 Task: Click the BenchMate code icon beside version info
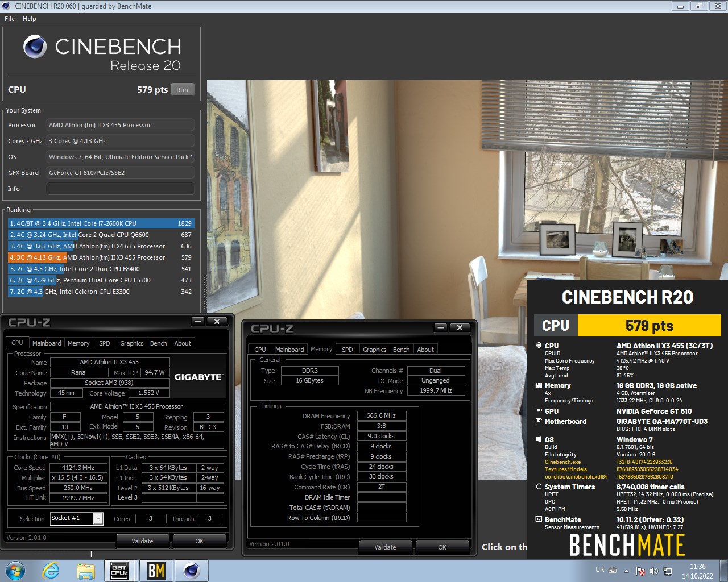coord(539,519)
